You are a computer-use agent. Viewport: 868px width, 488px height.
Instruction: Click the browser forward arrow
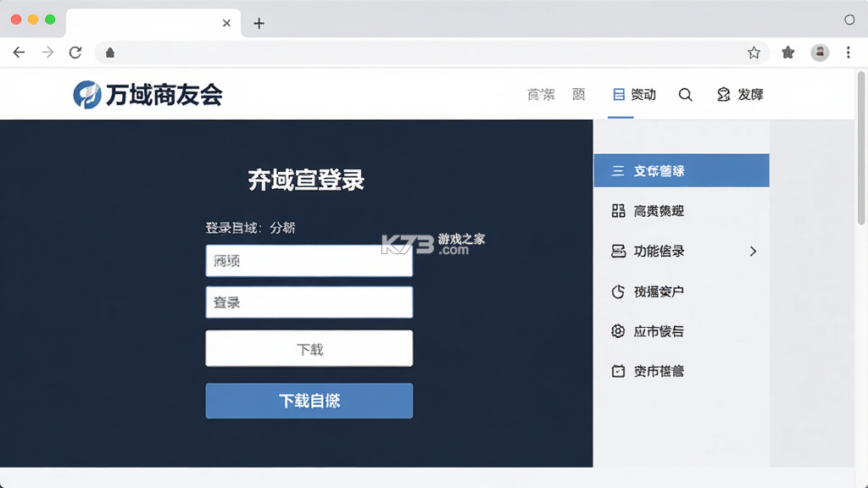point(47,53)
